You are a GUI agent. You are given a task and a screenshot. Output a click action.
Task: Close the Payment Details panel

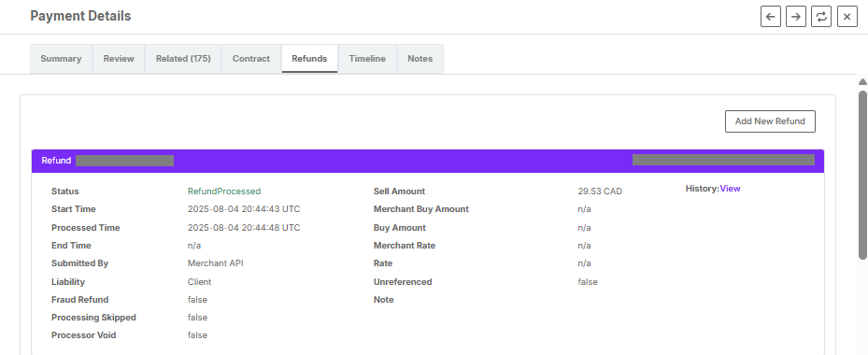click(847, 17)
